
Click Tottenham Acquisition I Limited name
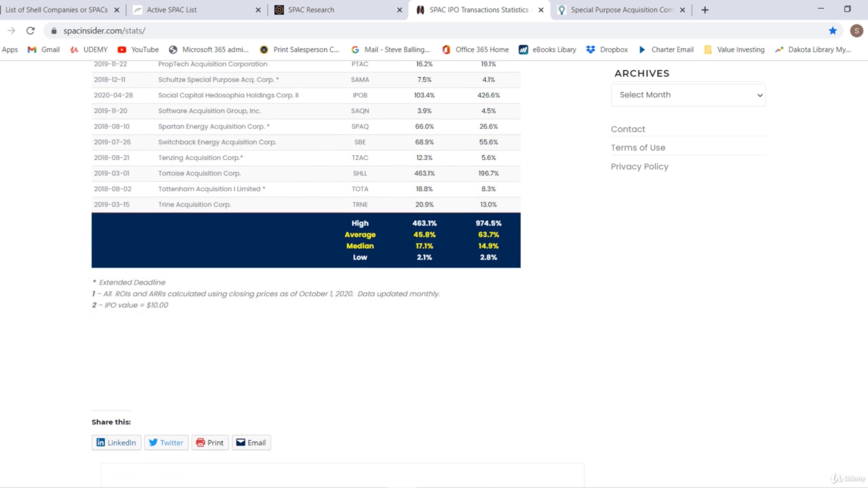[212, 188]
